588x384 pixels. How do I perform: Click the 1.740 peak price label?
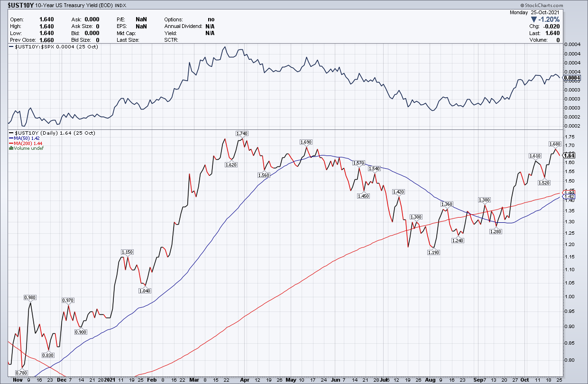[x=242, y=133]
